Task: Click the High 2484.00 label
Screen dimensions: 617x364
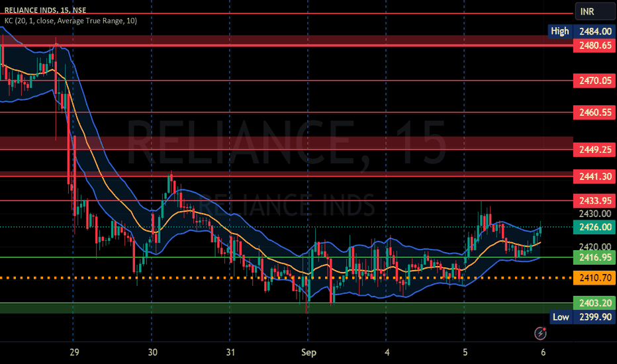Action: [x=582, y=32]
